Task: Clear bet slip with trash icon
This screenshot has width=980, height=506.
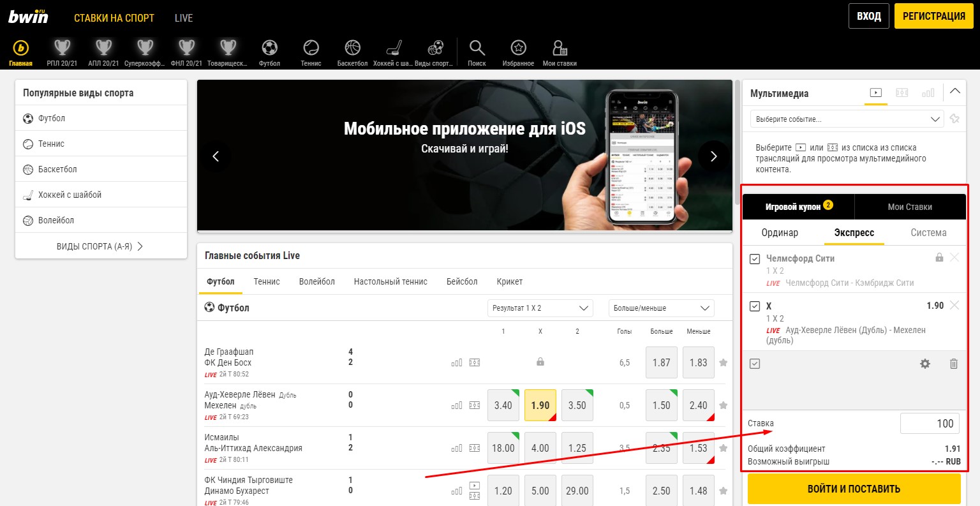Action: pos(954,364)
